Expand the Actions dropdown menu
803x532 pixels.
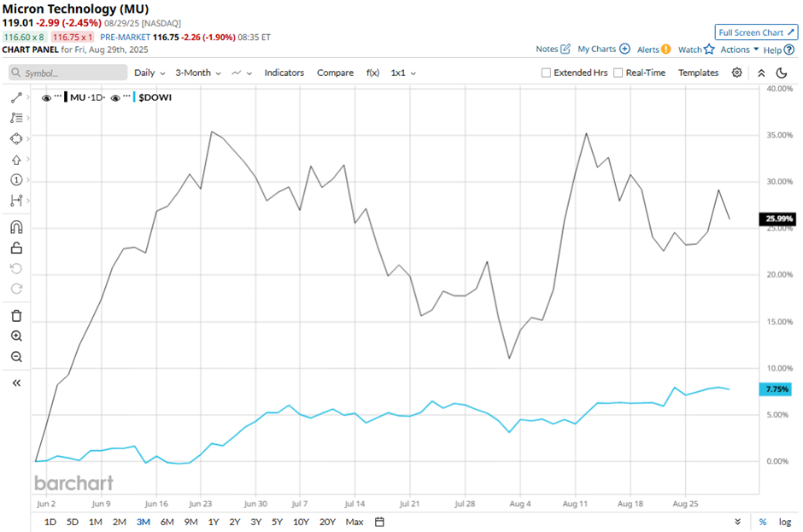[740, 50]
